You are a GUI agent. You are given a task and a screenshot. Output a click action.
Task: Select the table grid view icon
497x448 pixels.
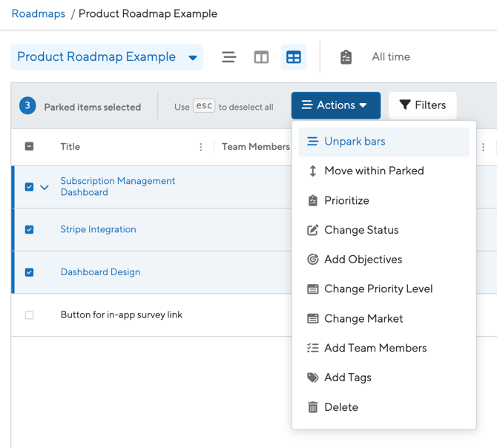[x=294, y=57]
